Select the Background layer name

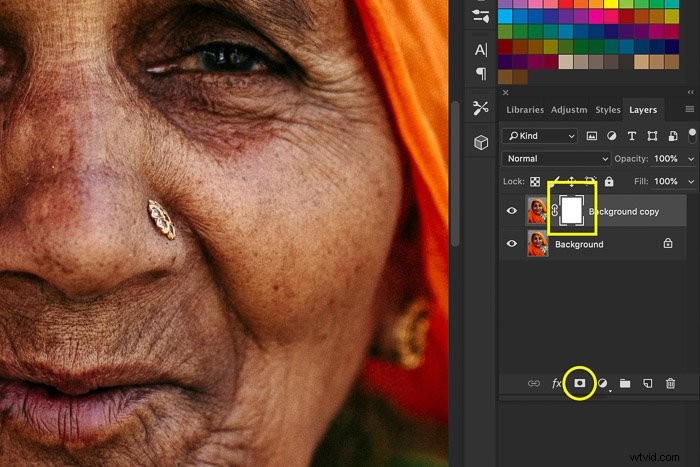579,244
